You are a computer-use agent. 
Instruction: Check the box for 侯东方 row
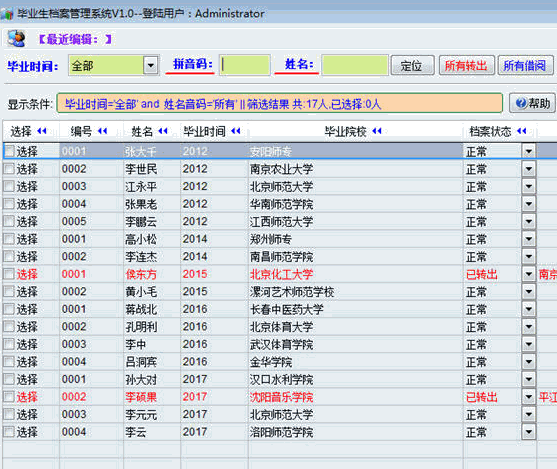(x=9, y=274)
